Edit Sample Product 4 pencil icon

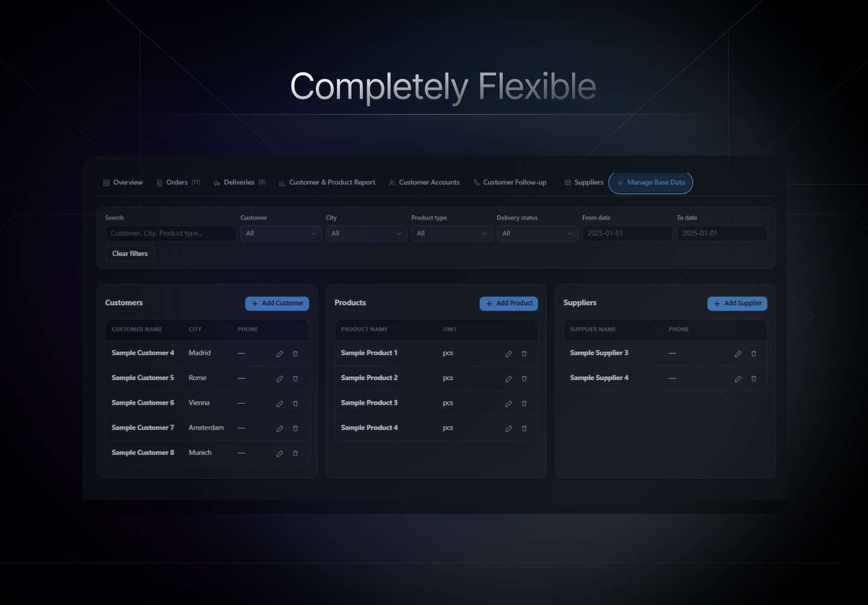click(509, 429)
